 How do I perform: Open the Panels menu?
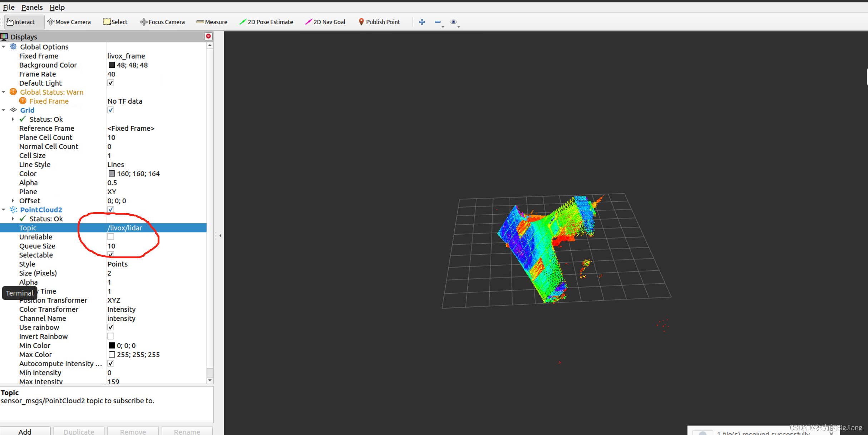[32, 7]
